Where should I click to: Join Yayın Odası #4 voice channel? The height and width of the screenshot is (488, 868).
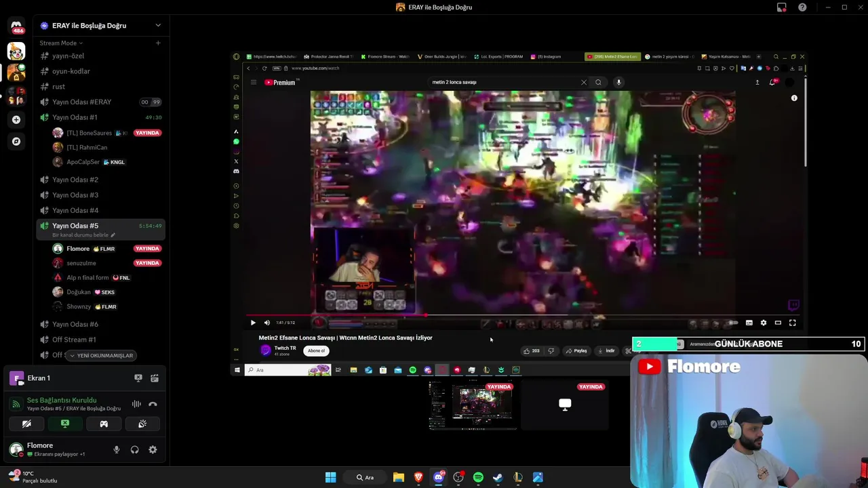100,210
